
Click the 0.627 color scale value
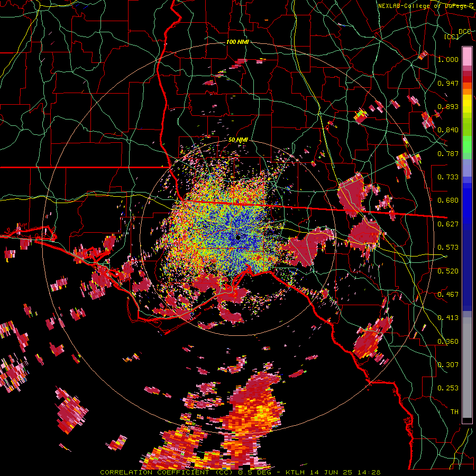[x=448, y=224]
